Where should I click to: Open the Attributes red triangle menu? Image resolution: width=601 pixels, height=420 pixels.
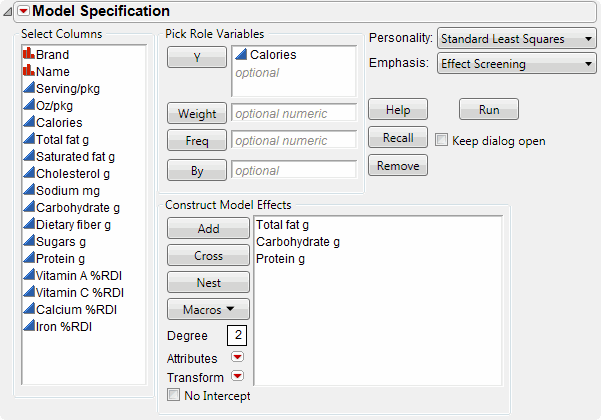click(237, 357)
